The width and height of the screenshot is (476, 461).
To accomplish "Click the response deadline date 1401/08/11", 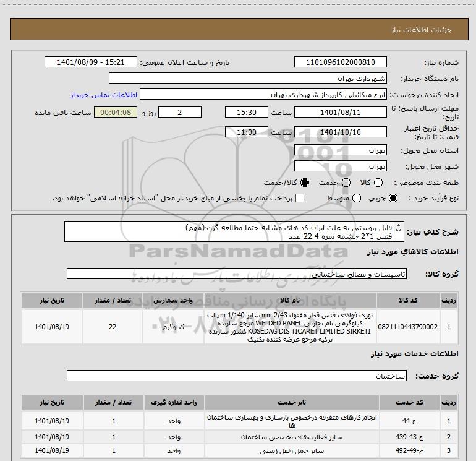I will (x=340, y=112).
